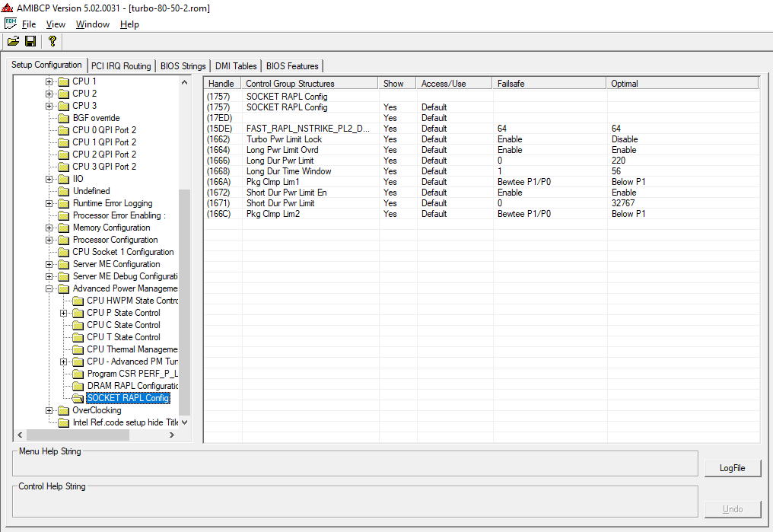
Task: Click tree vertical scrollbar up arrow
Action: click(184, 82)
